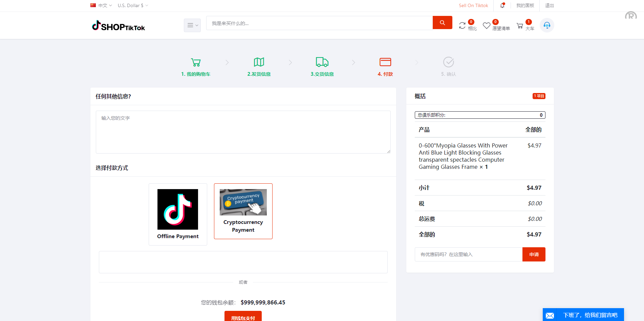Viewport: 644px width, 321px height.
Task: Select the Offline Payment method
Action: point(178,214)
